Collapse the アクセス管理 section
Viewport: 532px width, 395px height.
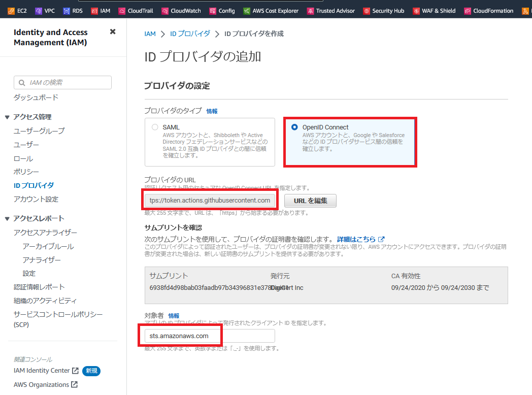click(7, 117)
